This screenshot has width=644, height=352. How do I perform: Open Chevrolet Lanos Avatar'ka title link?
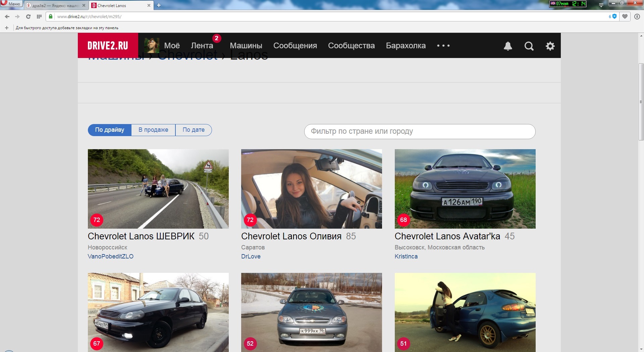(447, 236)
